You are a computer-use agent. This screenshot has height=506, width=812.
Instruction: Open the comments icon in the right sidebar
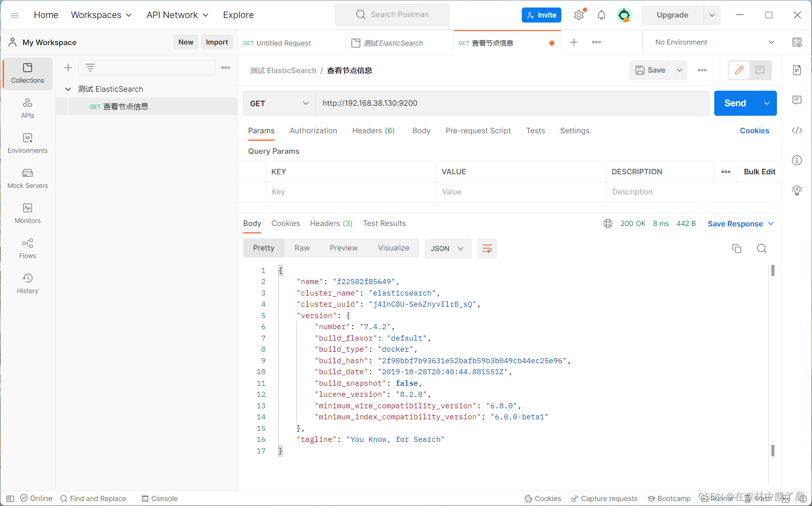point(797,100)
